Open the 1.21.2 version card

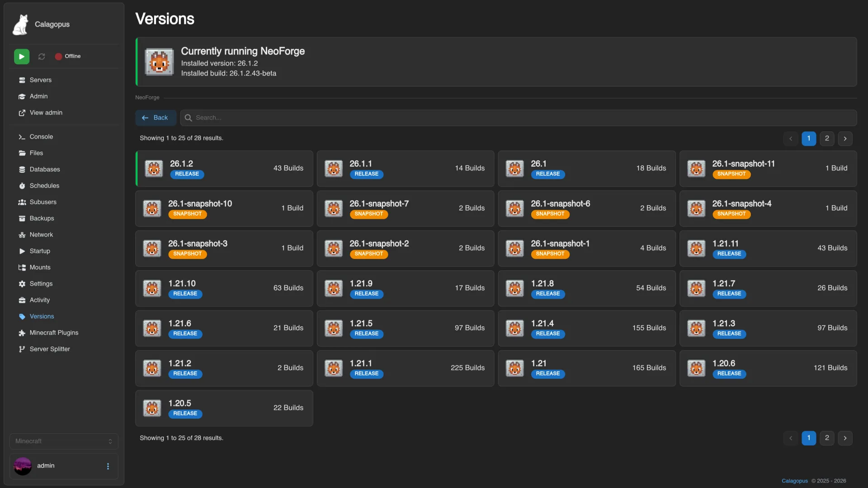pos(224,368)
